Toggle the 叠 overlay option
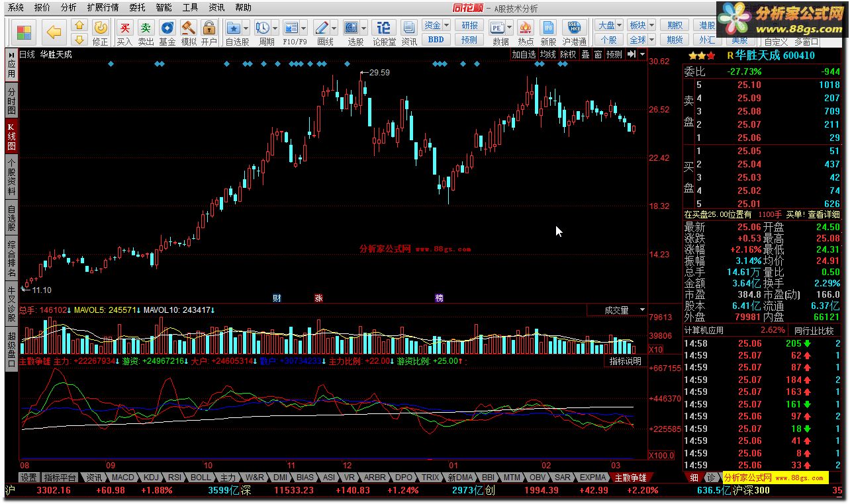This screenshot has height=504, width=850. pos(585,55)
